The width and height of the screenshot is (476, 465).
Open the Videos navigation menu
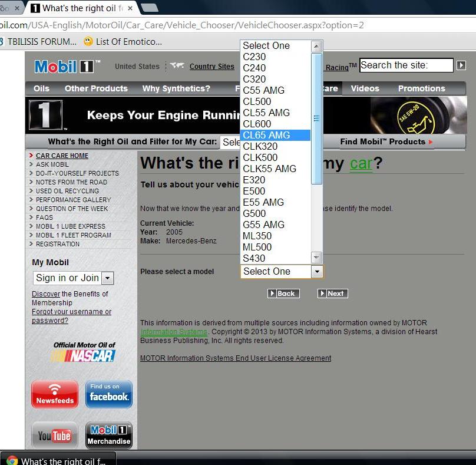point(365,88)
